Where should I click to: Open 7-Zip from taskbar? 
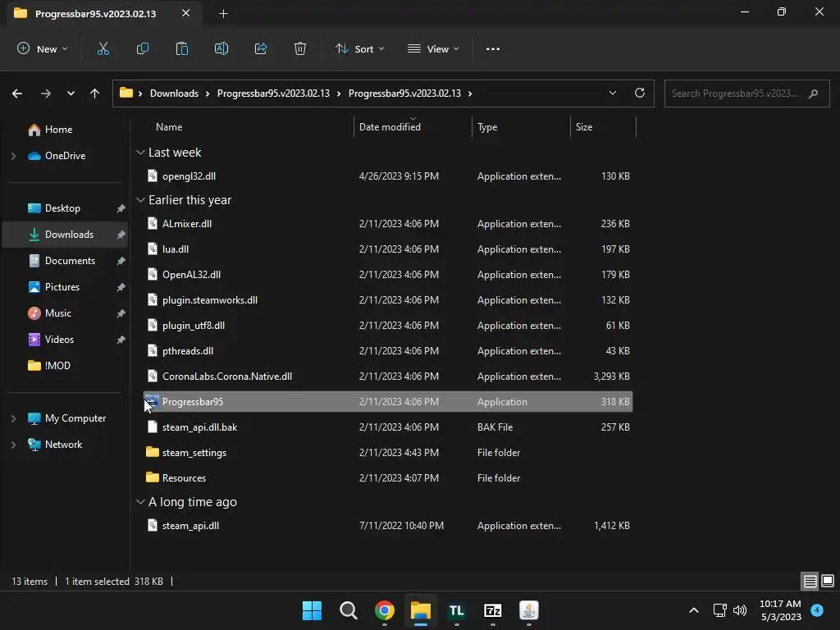(493, 610)
